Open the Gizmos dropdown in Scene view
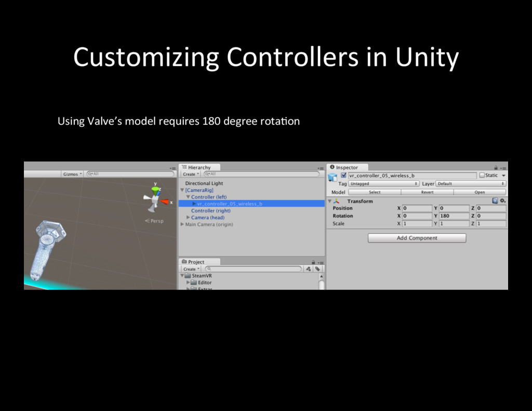The image size is (532, 411). [72, 174]
